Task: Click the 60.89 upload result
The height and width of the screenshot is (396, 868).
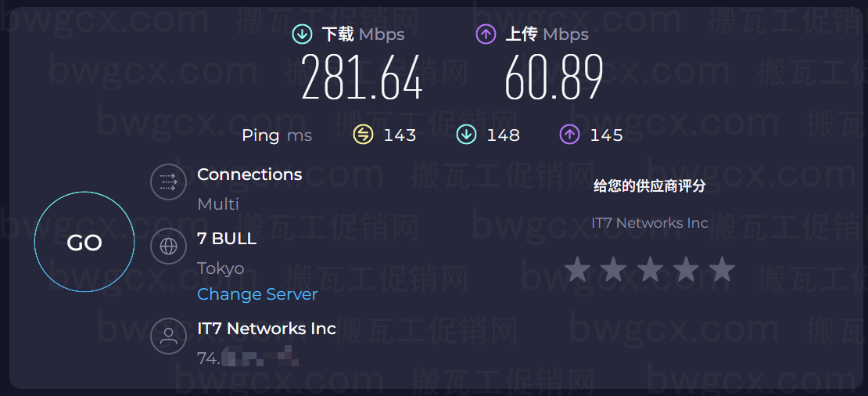Action: pyautogui.click(x=554, y=77)
